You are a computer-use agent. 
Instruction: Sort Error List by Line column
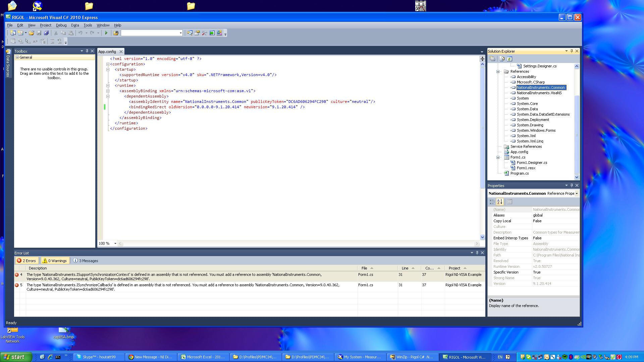pos(410,268)
